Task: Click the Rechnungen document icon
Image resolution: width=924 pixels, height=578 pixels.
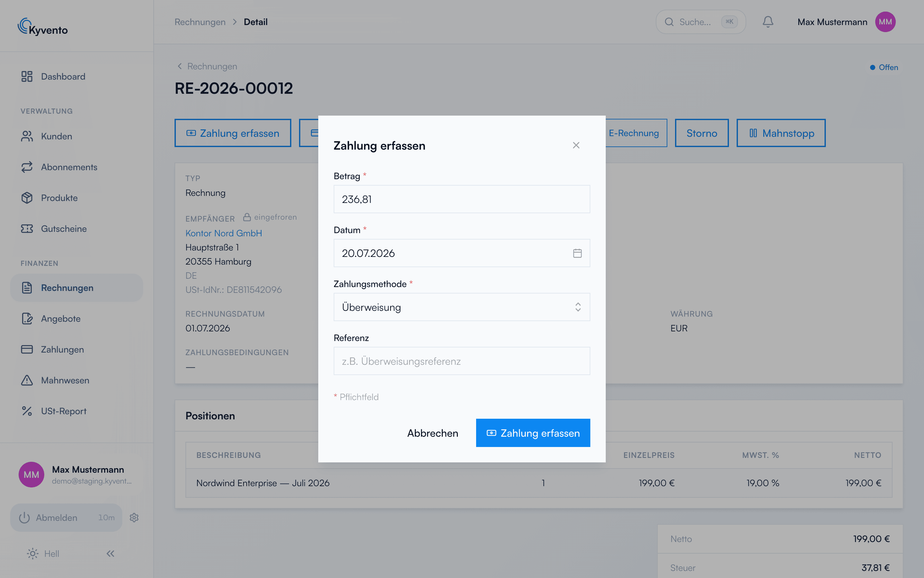Action: click(27, 288)
